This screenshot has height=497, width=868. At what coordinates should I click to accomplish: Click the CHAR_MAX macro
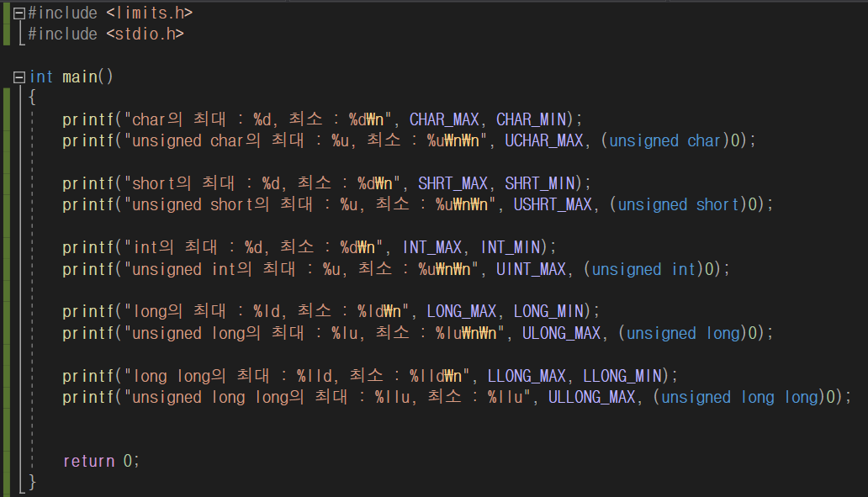click(444, 119)
